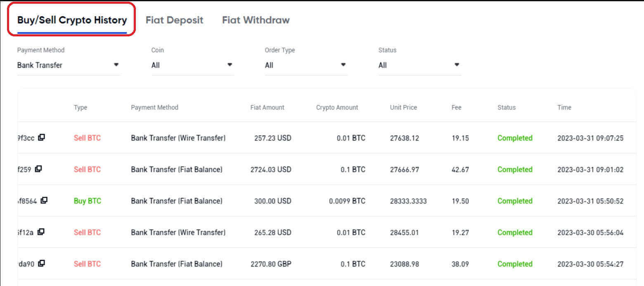Click the Sell BTC label on the first row

pyautogui.click(x=87, y=138)
